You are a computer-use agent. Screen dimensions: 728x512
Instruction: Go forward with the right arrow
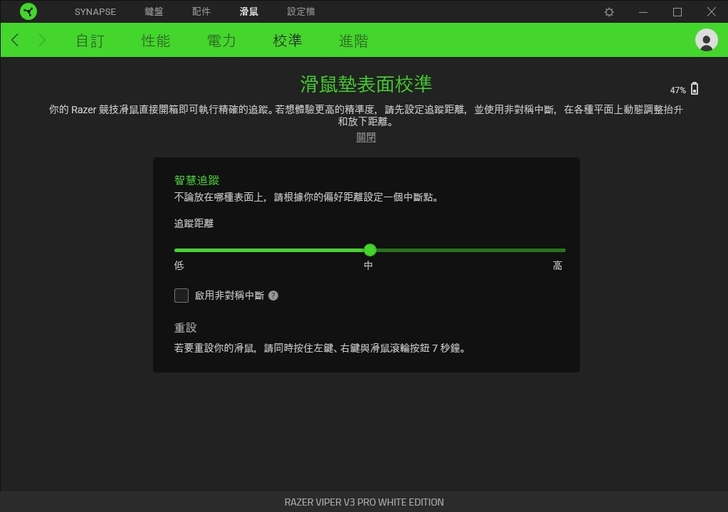point(42,40)
